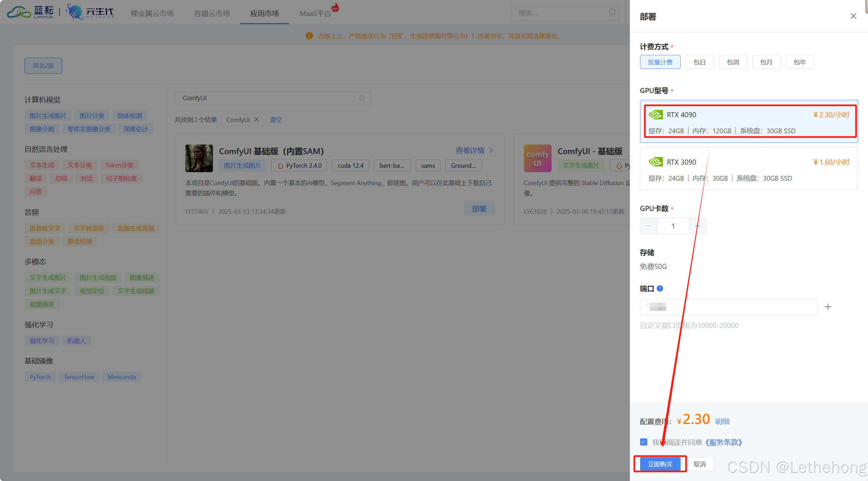Select 包月 billing option
Viewport: 868px width, 481px height.
click(766, 62)
